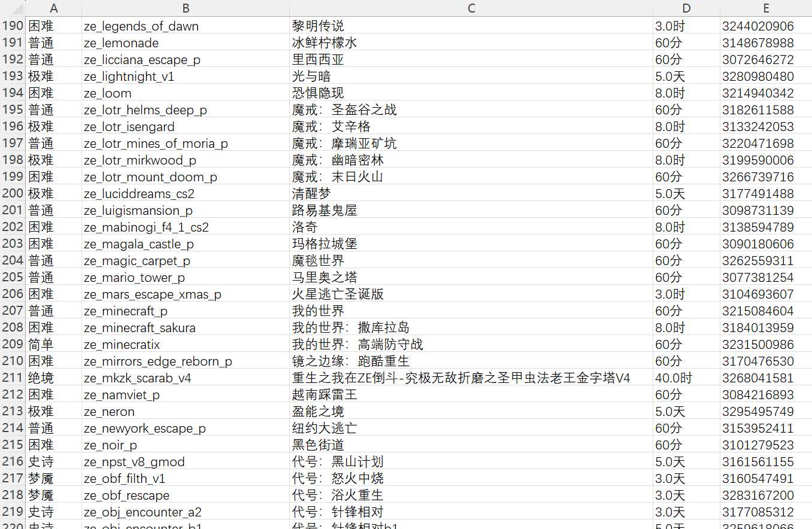
Task: Click cell ze_minecraft_sakura
Action: [x=186, y=328]
